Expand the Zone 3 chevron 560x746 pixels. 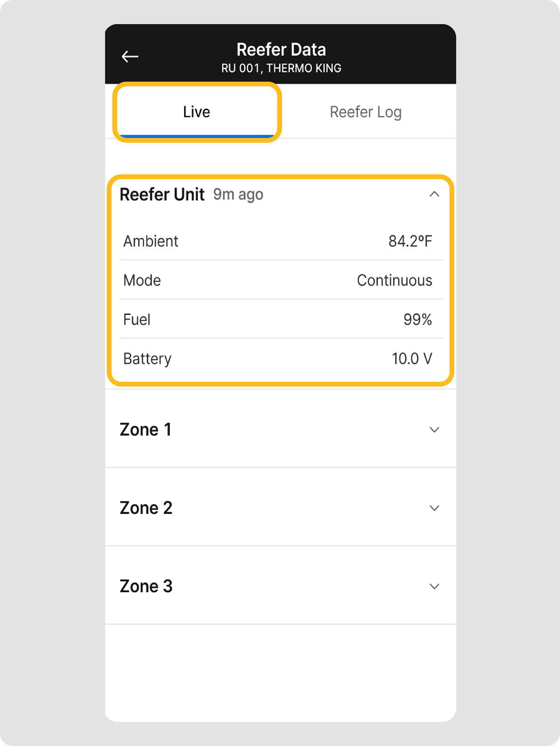coord(434,586)
